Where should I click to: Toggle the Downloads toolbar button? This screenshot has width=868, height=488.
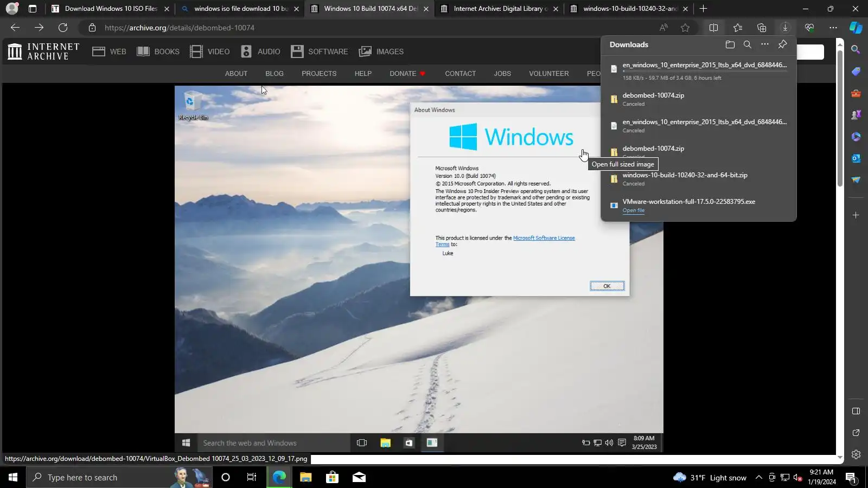785,28
